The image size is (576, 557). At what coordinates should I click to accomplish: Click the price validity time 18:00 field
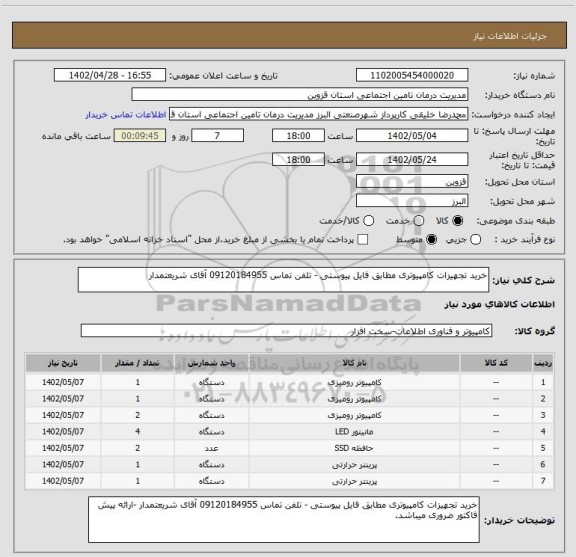298,159
